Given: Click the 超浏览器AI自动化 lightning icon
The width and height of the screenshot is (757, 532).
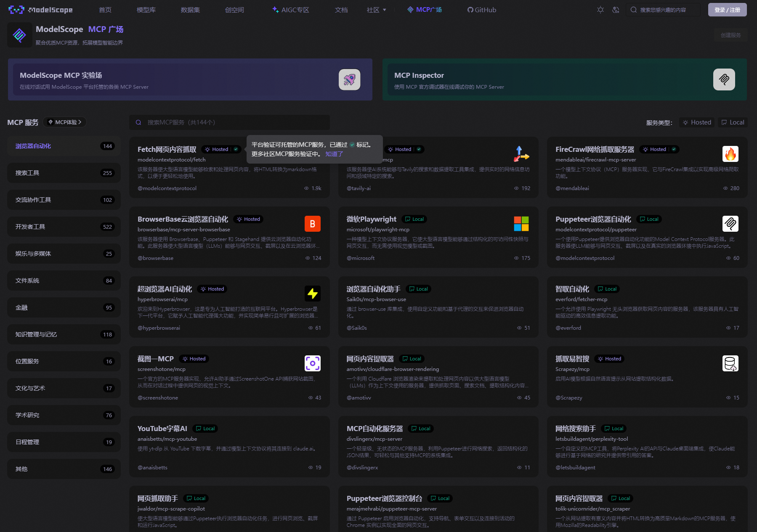Looking at the screenshot, I should point(313,294).
